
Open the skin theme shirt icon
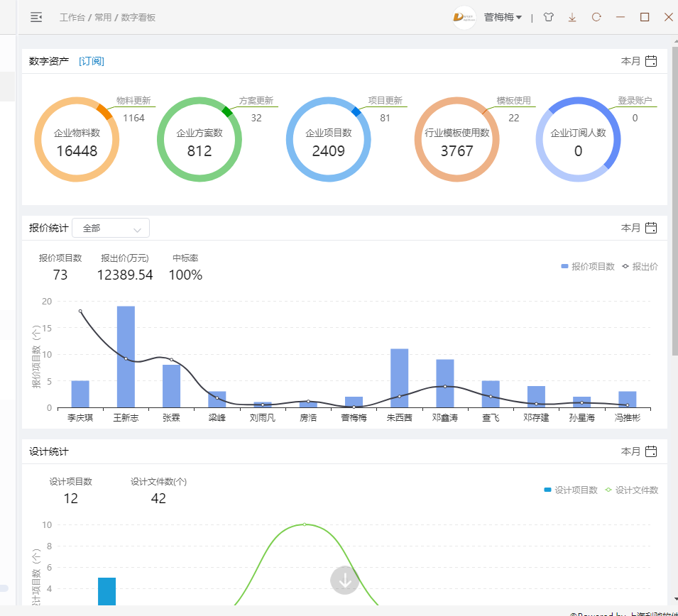pyautogui.click(x=548, y=17)
